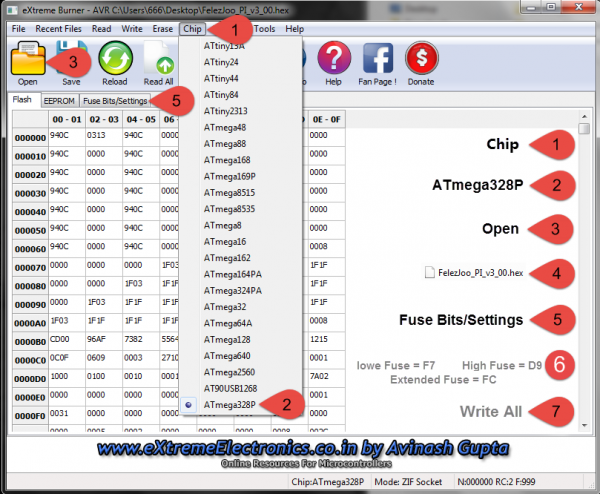The image size is (600, 494).
Task: Open the Read menu
Action: tap(101, 29)
